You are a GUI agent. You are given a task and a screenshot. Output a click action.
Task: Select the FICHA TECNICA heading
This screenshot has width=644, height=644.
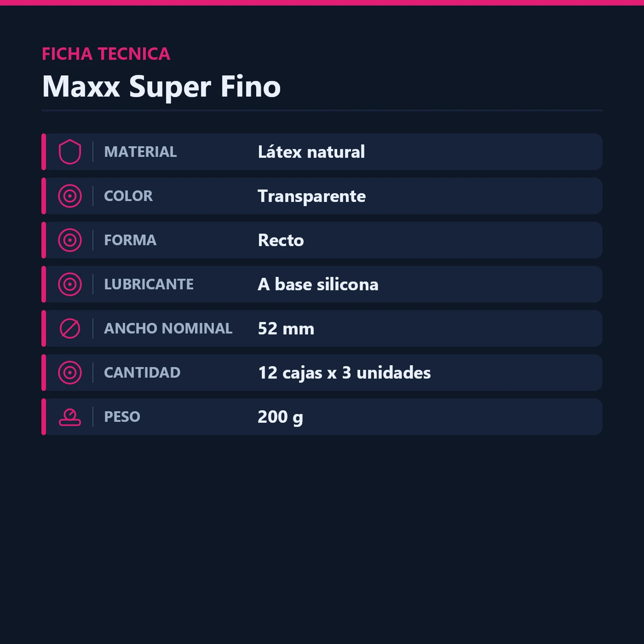[106, 54]
